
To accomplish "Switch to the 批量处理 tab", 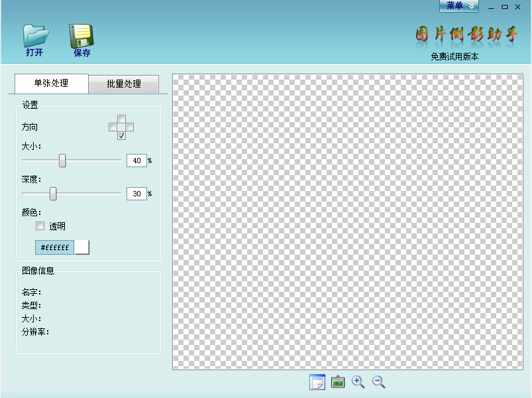I will point(124,84).
